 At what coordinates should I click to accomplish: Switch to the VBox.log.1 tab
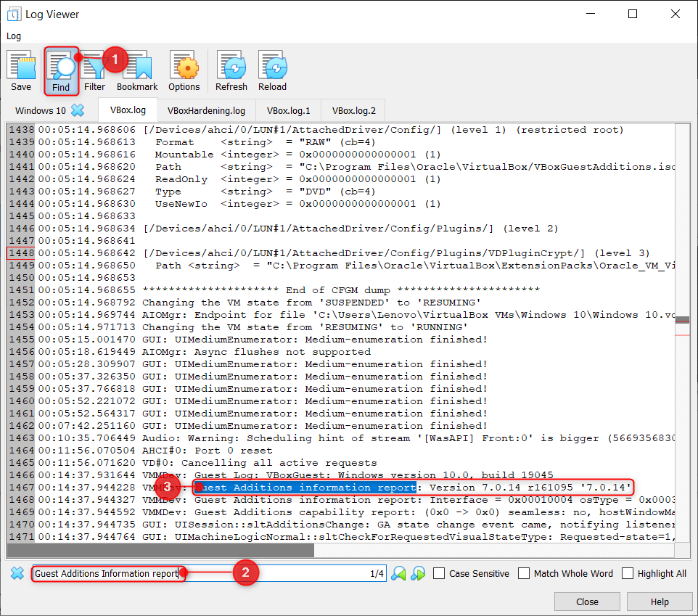tap(289, 110)
